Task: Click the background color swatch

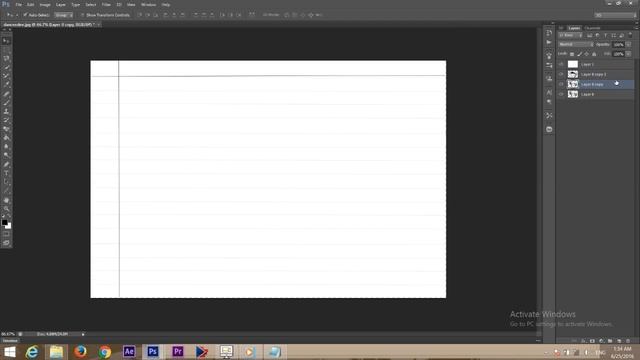Action: click(9, 226)
